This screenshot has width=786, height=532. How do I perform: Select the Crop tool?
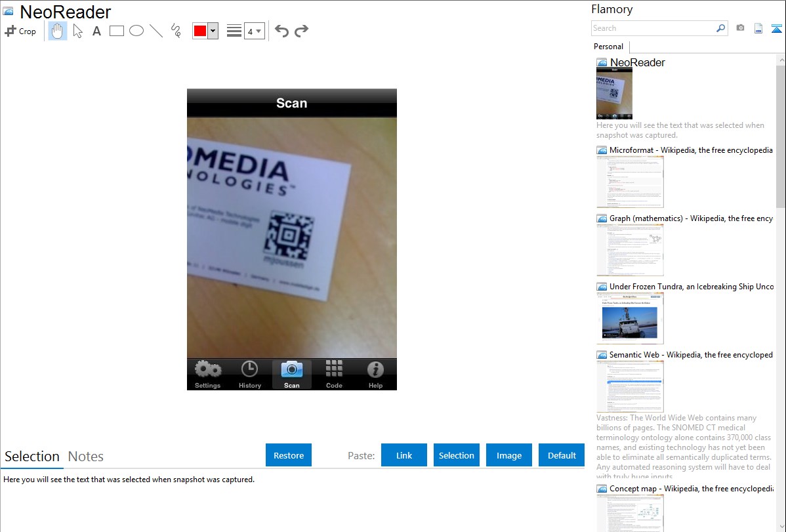click(x=20, y=31)
